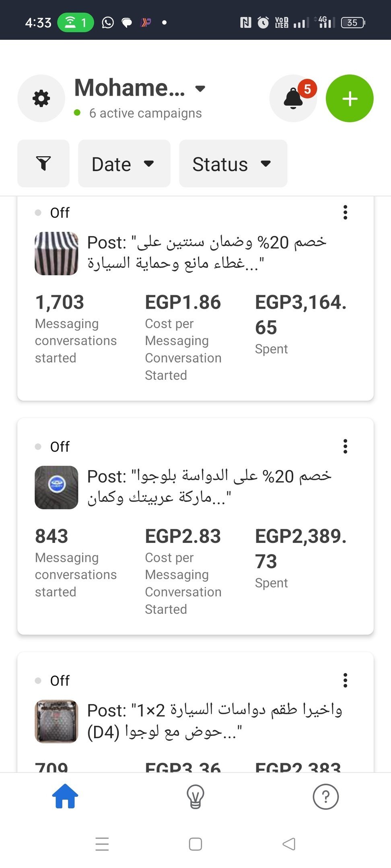Go to the Home tab

pyautogui.click(x=65, y=796)
